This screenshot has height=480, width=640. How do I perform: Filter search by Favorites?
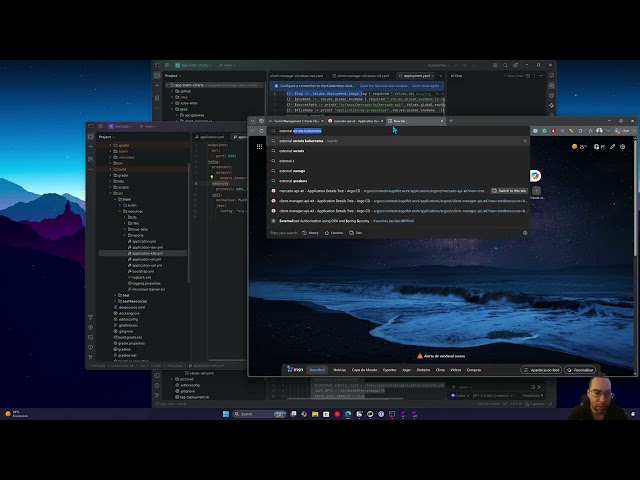coord(334,233)
